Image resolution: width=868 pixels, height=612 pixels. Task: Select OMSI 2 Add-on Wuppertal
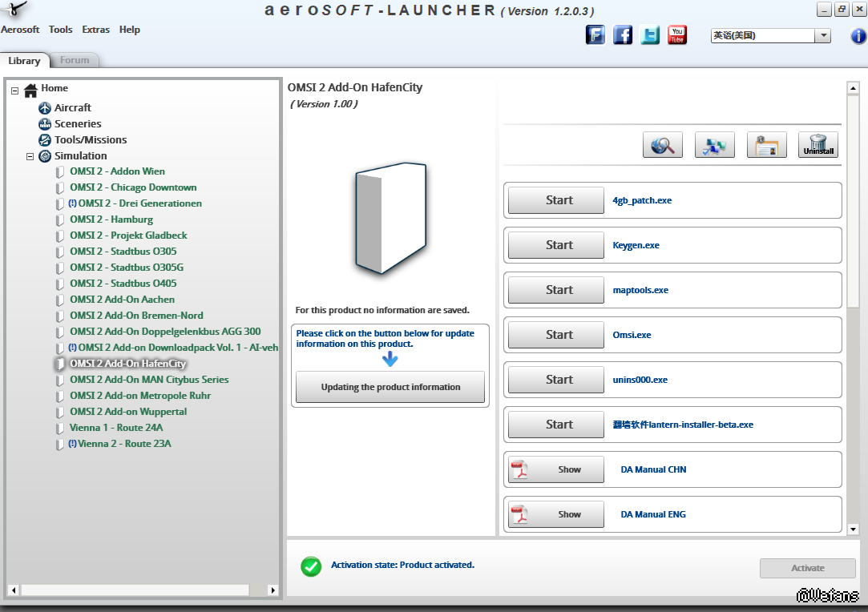(128, 413)
